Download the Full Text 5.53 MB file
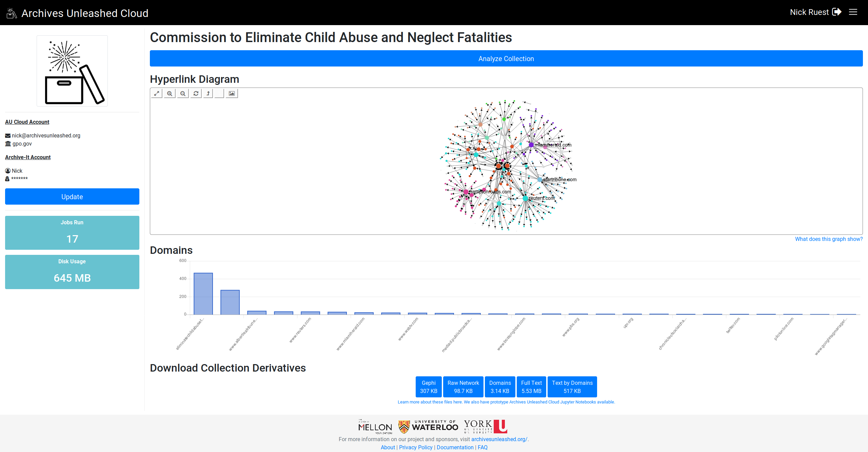The width and height of the screenshot is (868, 452). tap(531, 387)
